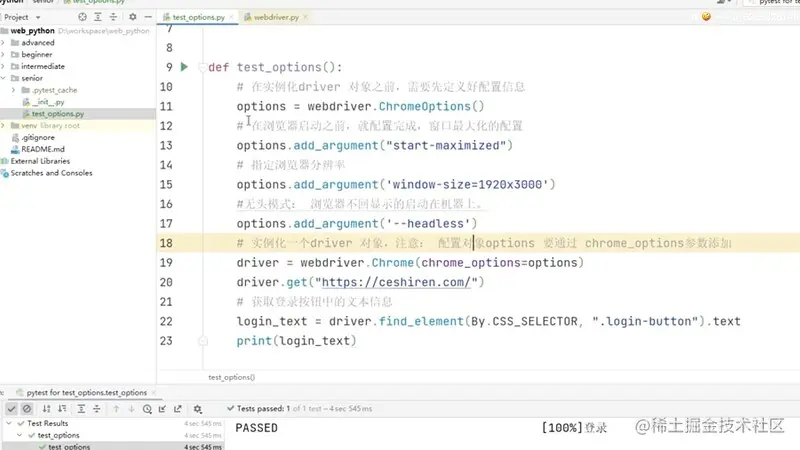Viewport: 800px width, 450px height.
Task: Toggle Show Ignored tests button
Action: point(27,409)
